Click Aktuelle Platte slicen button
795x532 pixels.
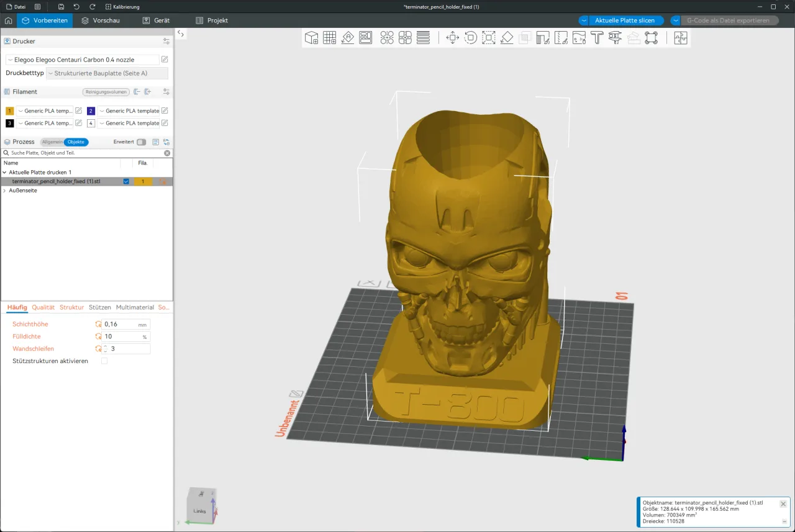625,20
